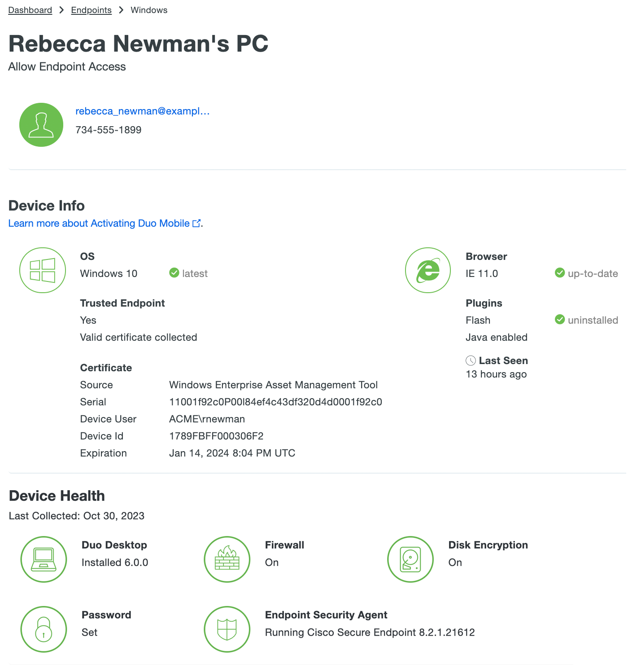Click the expiration date Jan 14, 2024
This screenshot has height=672, width=628.
pos(232,453)
